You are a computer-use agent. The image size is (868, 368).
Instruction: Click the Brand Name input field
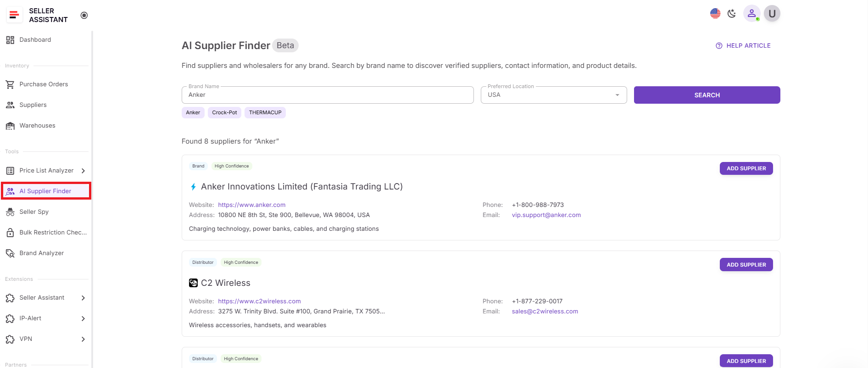tap(328, 95)
